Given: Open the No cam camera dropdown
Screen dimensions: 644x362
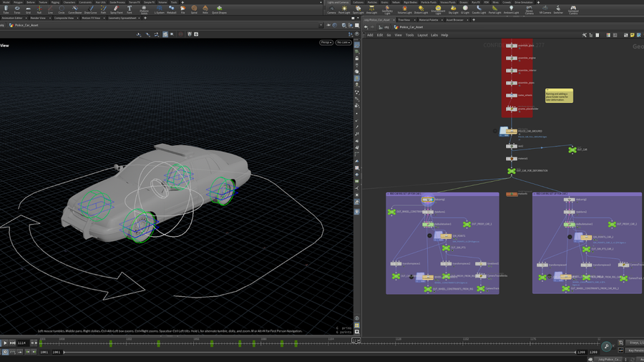Looking at the screenshot, I should coord(343,42).
